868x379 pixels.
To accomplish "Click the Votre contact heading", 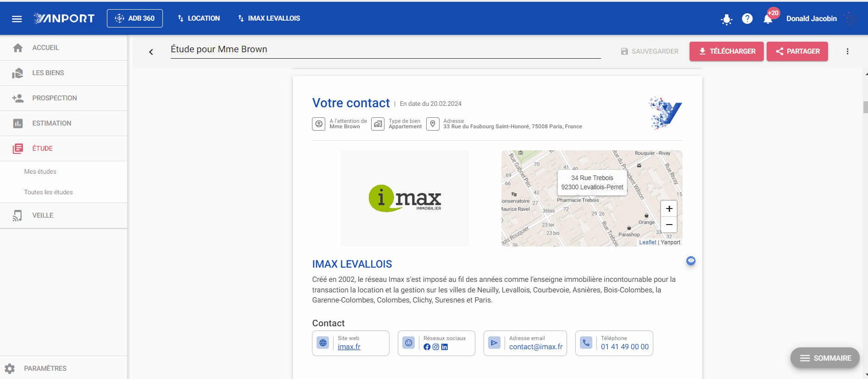I will point(351,103).
